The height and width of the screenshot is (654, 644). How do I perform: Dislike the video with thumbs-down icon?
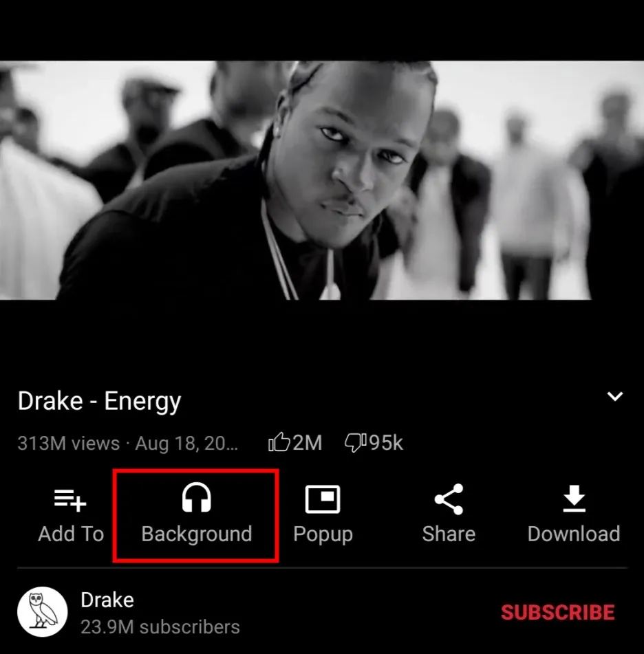(x=356, y=443)
